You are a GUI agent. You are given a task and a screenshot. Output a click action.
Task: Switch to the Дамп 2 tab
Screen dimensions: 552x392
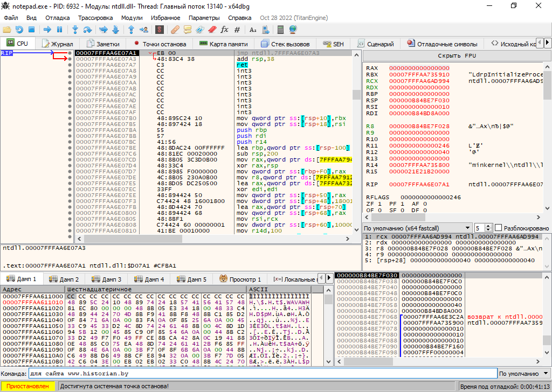(x=64, y=279)
